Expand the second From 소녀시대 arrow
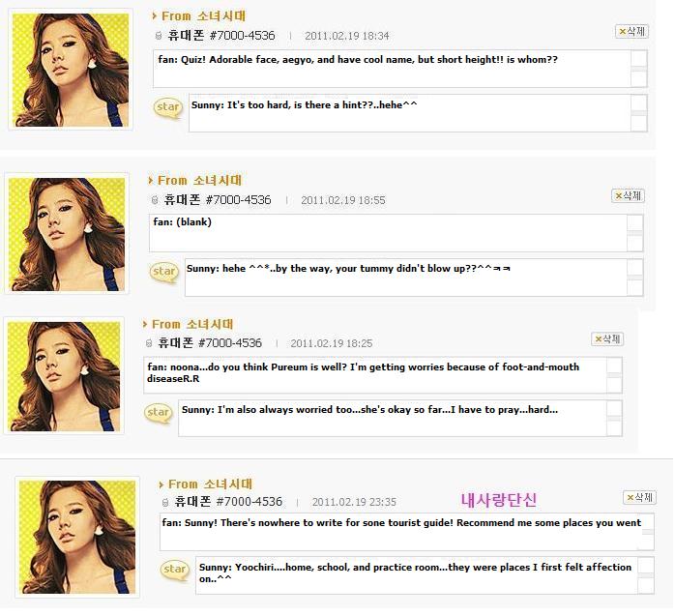The width and height of the screenshot is (675, 616). tap(151, 181)
